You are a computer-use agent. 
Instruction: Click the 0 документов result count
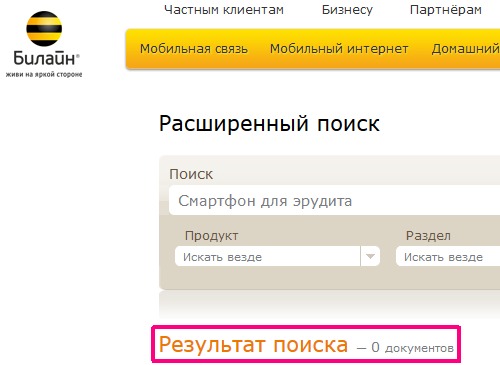[412, 348]
